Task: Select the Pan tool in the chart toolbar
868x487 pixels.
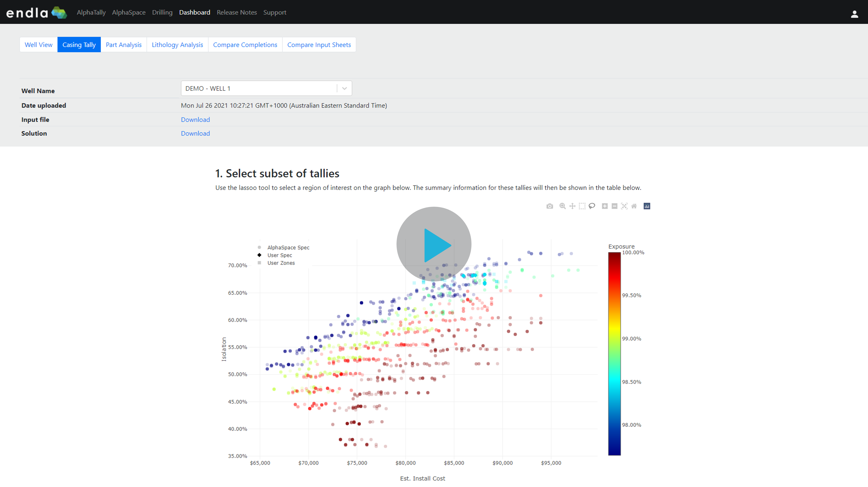Action: tap(572, 206)
